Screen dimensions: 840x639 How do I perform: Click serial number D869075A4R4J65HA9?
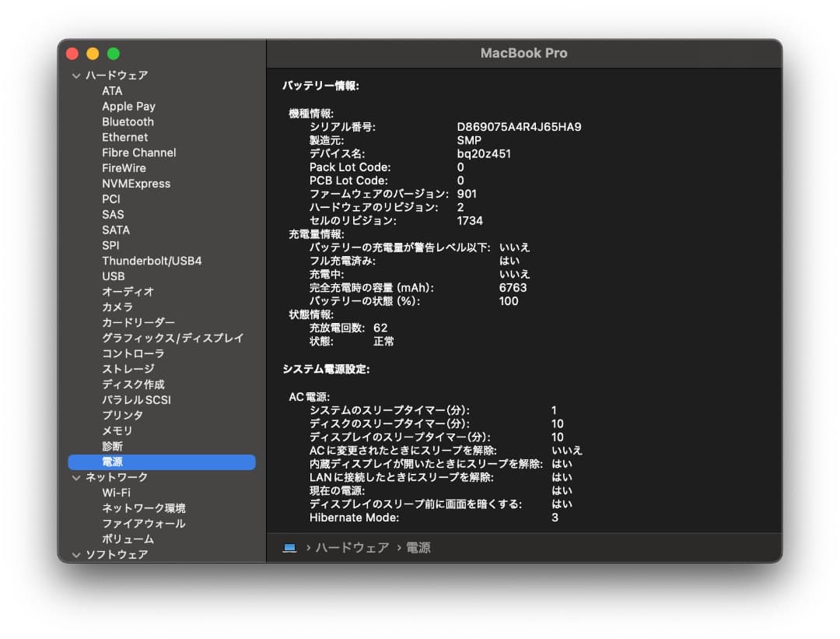(x=519, y=127)
